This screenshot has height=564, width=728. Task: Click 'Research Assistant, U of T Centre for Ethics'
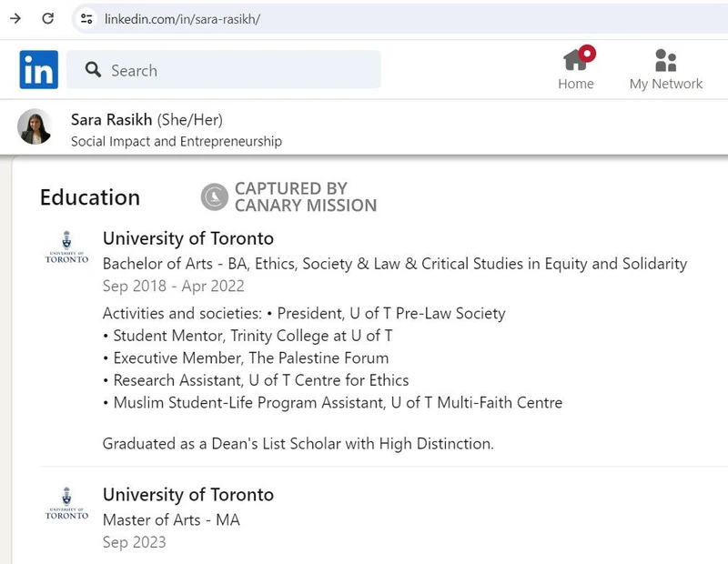click(261, 380)
